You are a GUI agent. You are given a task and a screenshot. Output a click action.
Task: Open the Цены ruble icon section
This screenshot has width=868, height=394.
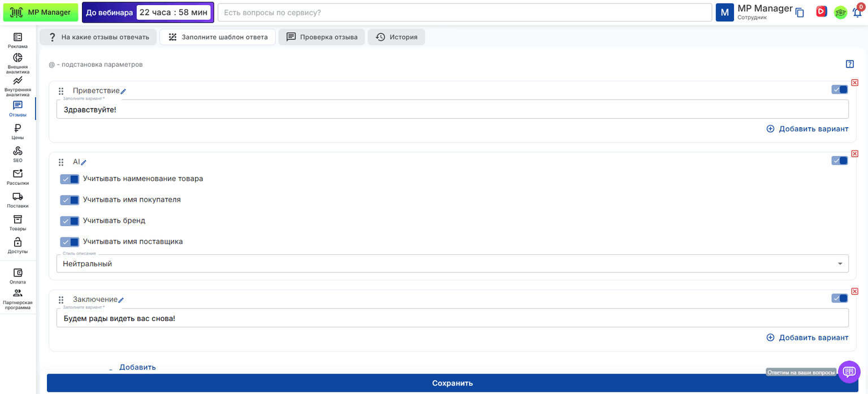[x=18, y=132]
